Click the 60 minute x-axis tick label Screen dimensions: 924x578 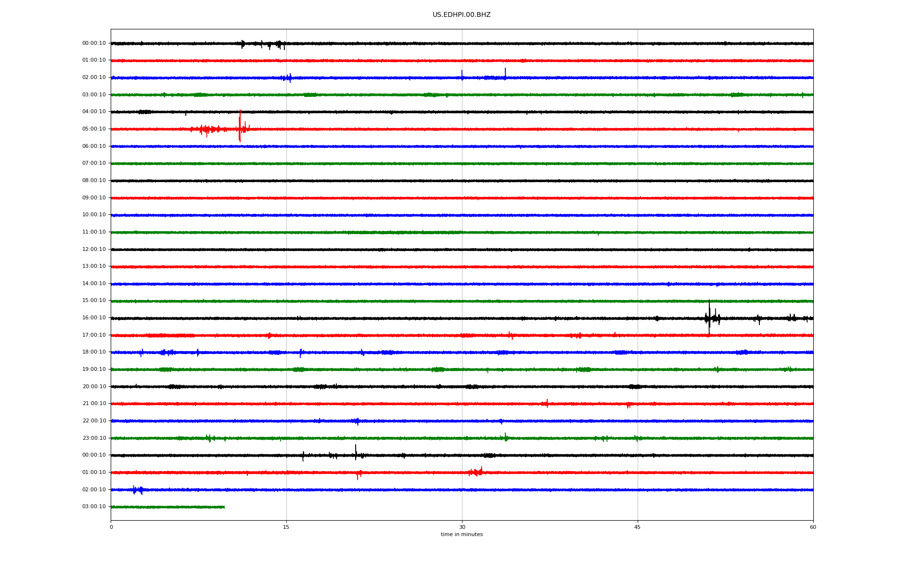(813, 527)
